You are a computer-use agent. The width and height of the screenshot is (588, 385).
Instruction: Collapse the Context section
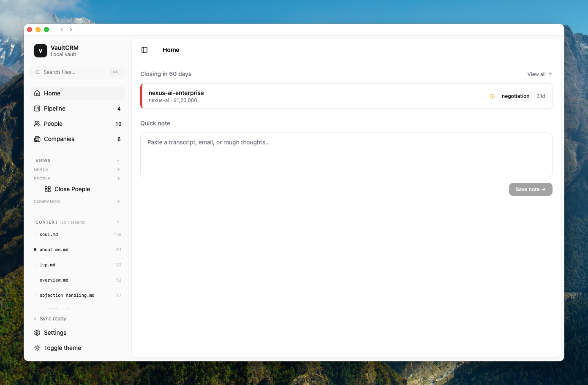(x=118, y=222)
